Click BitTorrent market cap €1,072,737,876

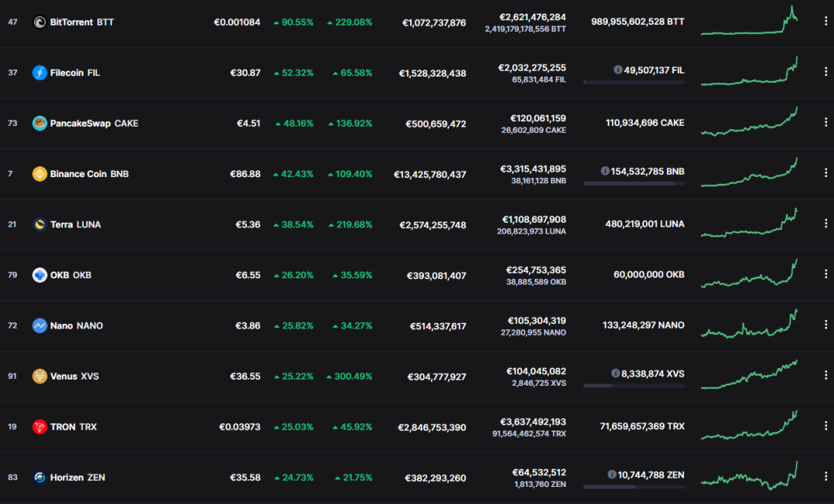coord(434,23)
